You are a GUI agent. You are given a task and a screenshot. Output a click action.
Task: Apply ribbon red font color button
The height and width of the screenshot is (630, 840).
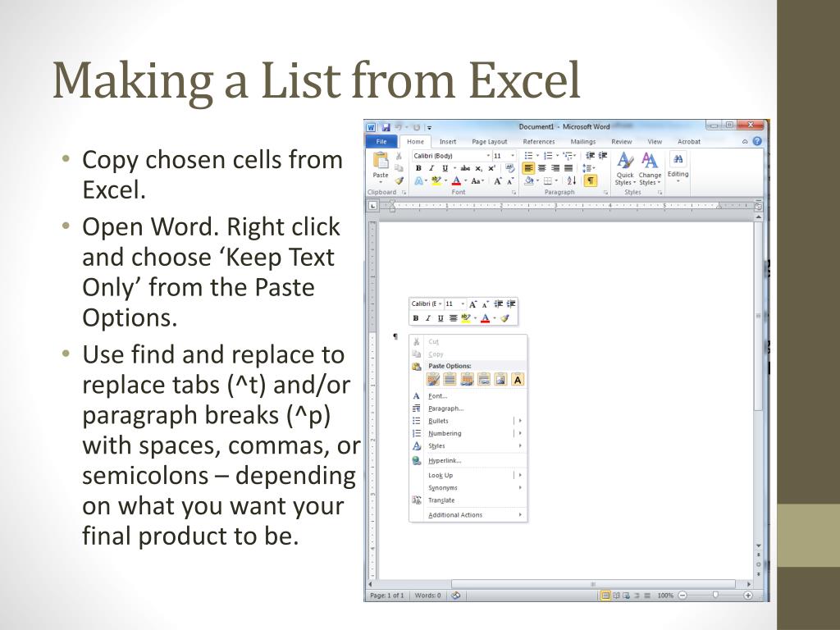click(x=456, y=181)
